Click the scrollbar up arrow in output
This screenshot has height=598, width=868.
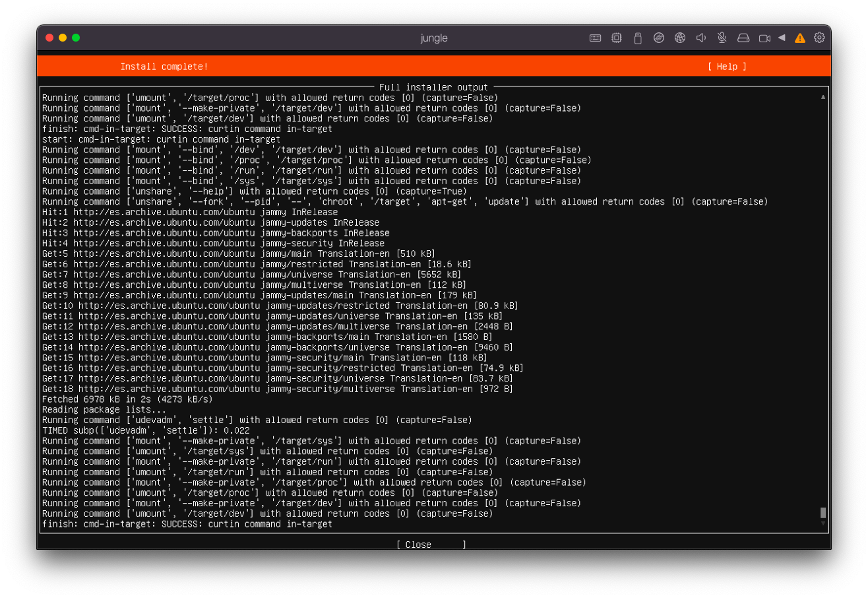pyautogui.click(x=822, y=97)
